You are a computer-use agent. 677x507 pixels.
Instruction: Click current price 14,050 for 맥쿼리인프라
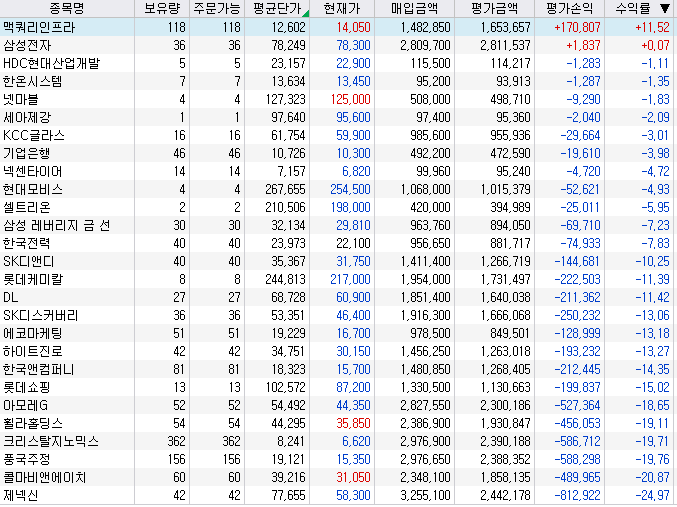tap(353, 27)
